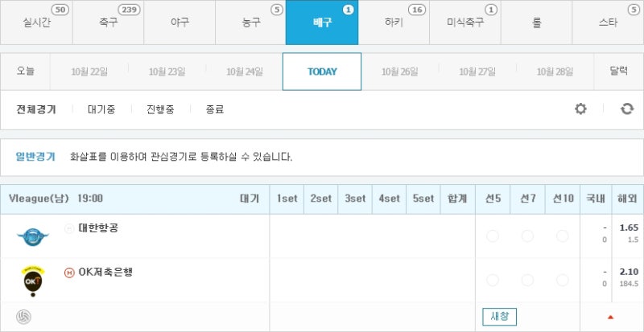
Task: Filter matches by 진행중
Action: pos(160,109)
